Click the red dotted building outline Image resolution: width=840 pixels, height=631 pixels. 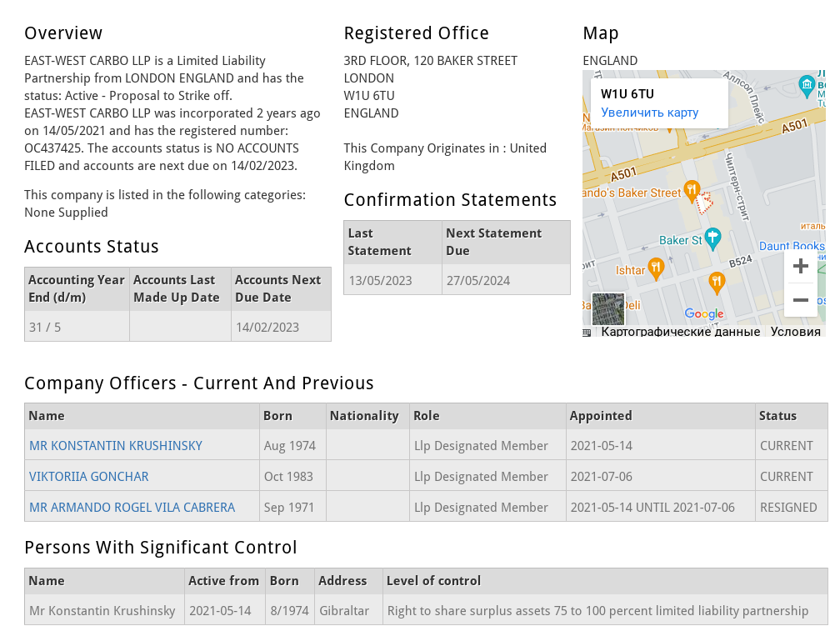coord(706,202)
